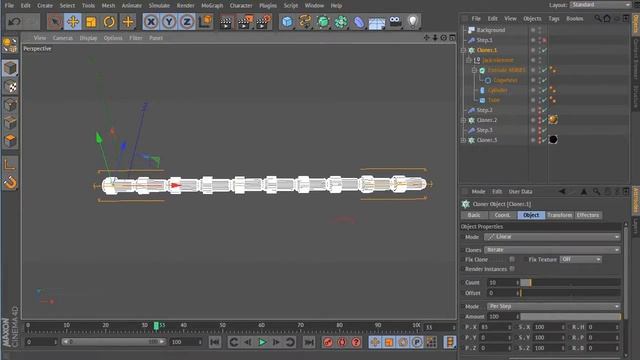Click the Count slider
640x360 pixels.
571,282
